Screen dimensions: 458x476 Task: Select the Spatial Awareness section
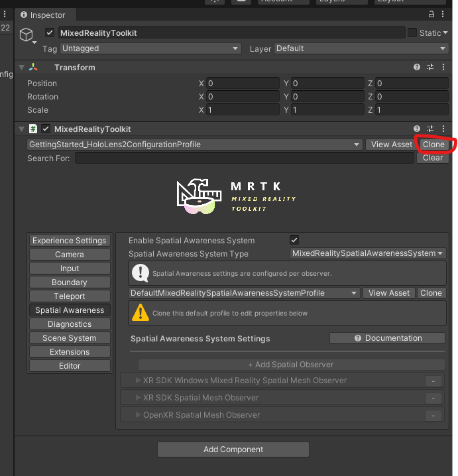point(70,310)
